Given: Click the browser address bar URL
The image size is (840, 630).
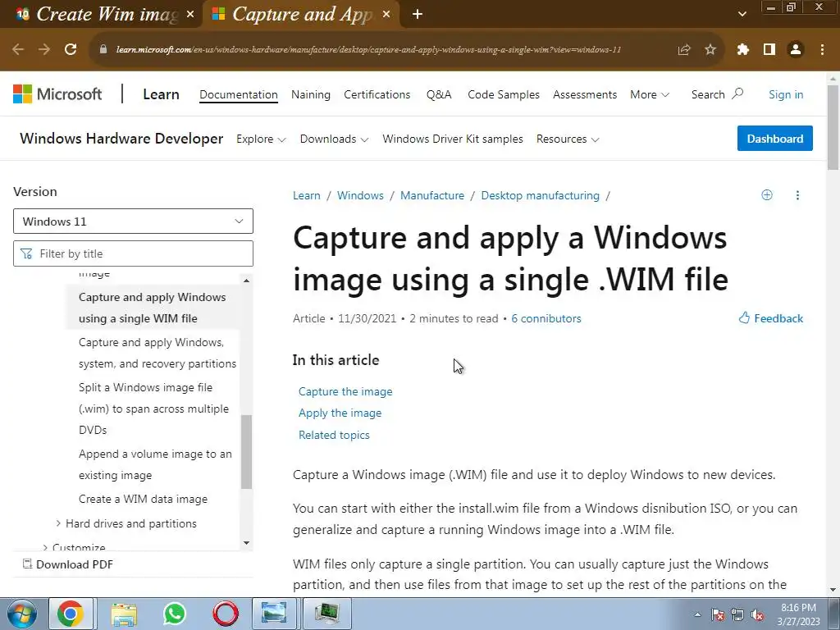Looking at the screenshot, I should pyautogui.click(x=368, y=49).
